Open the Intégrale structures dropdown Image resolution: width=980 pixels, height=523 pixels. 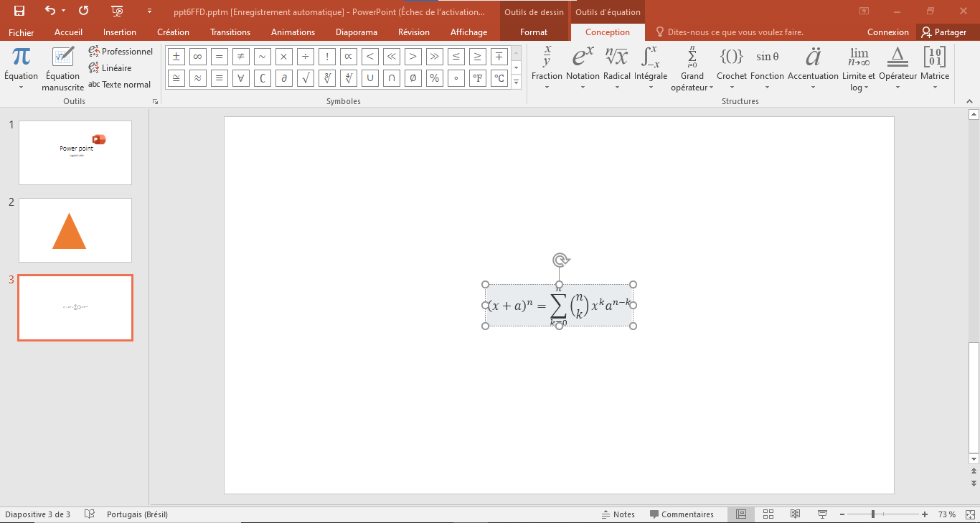651,69
